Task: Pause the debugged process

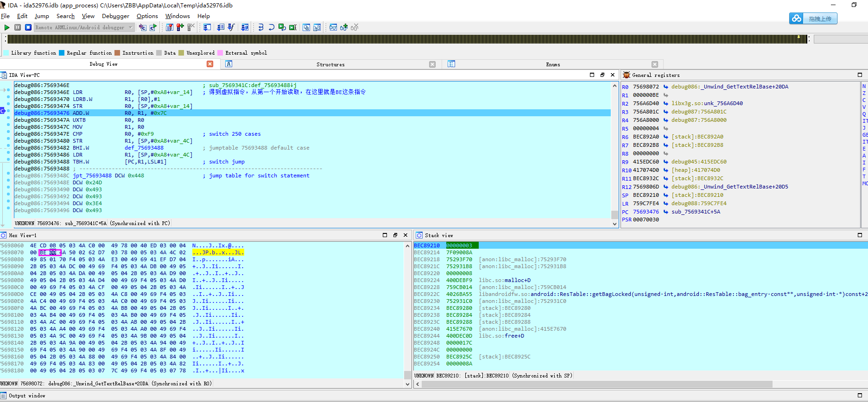Action: [18, 27]
